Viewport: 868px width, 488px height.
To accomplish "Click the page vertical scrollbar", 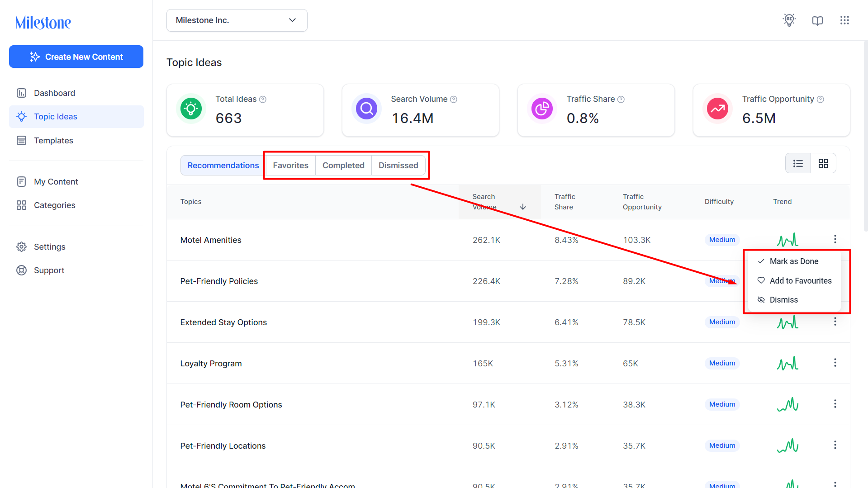I will 866,136.
